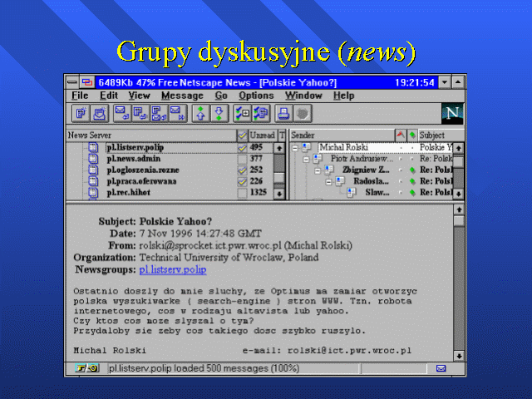Open the Options menu
The height and width of the screenshot is (399, 532).
tap(256, 96)
